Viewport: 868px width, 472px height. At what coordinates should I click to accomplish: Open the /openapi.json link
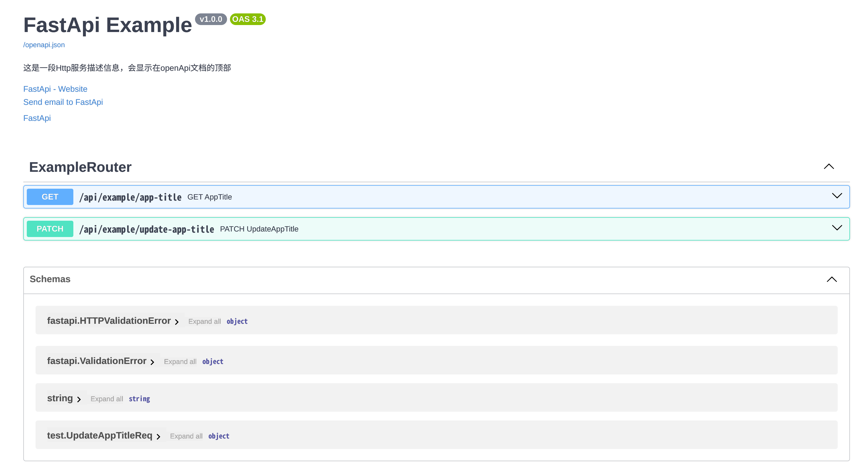[x=44, y=45]
